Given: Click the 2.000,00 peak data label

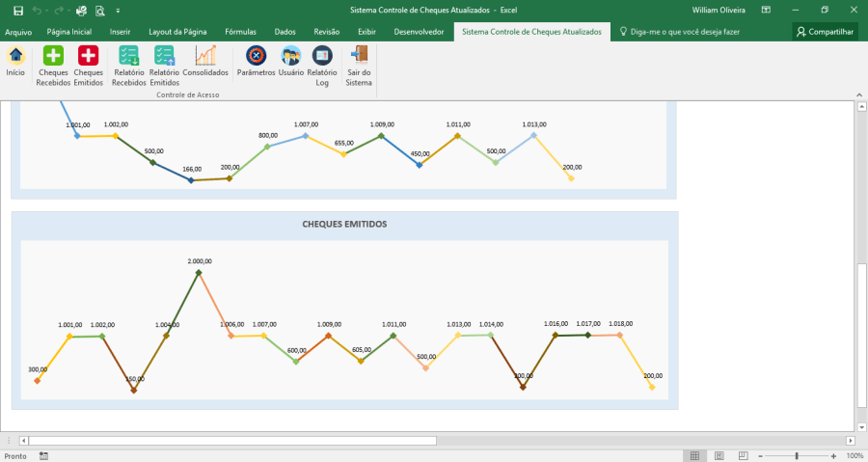Looking at the screenshot, I should coord(200,261).
